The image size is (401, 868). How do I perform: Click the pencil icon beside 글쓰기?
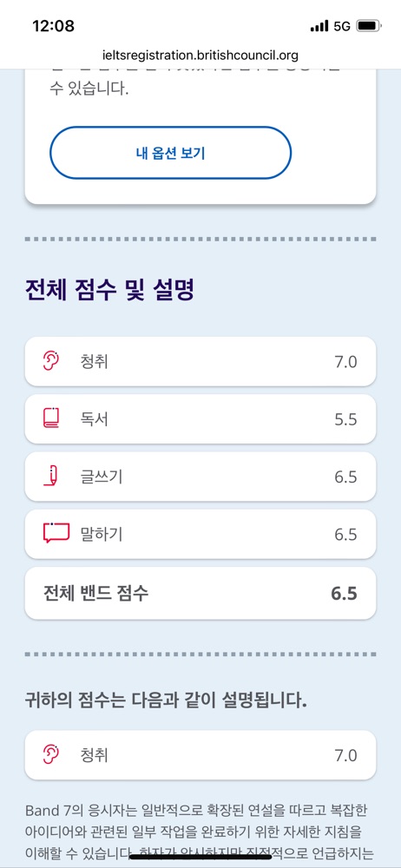tap(51, 476)
